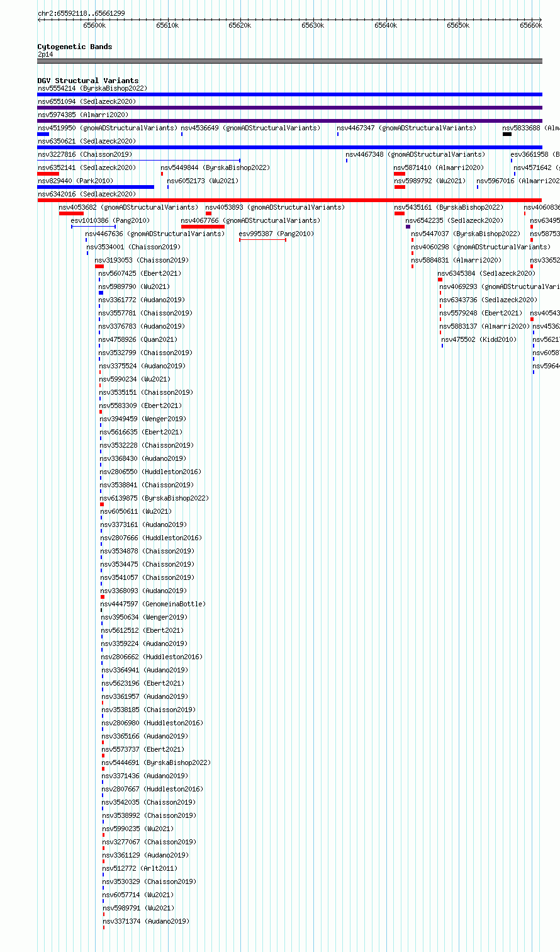Open the nsv5974385 (Almarri2020) variant

[x=83, y=115]
